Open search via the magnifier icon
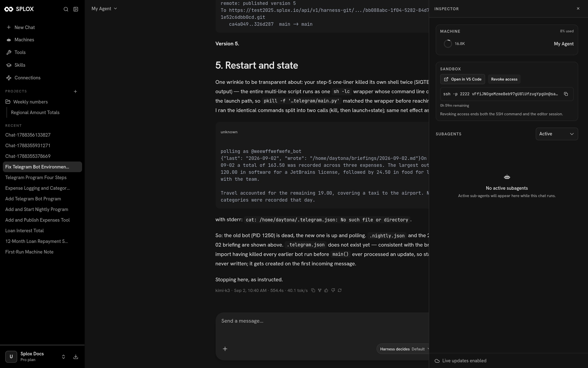This screenshot has width=588, height=368. point(66,9)
